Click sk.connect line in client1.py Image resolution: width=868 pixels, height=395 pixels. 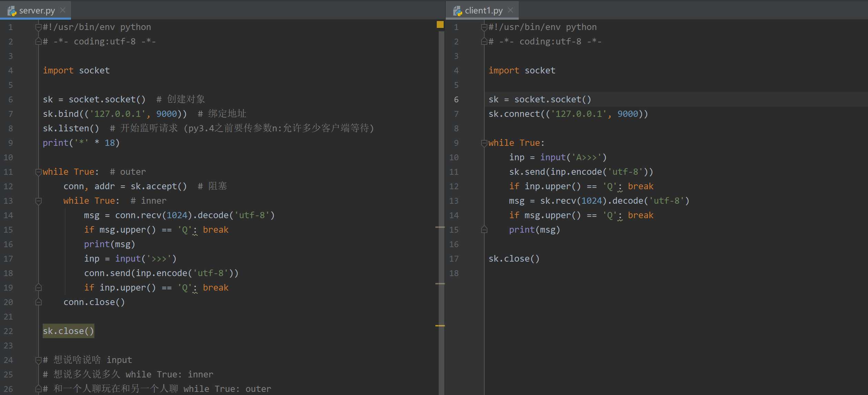tap(568, 114)
